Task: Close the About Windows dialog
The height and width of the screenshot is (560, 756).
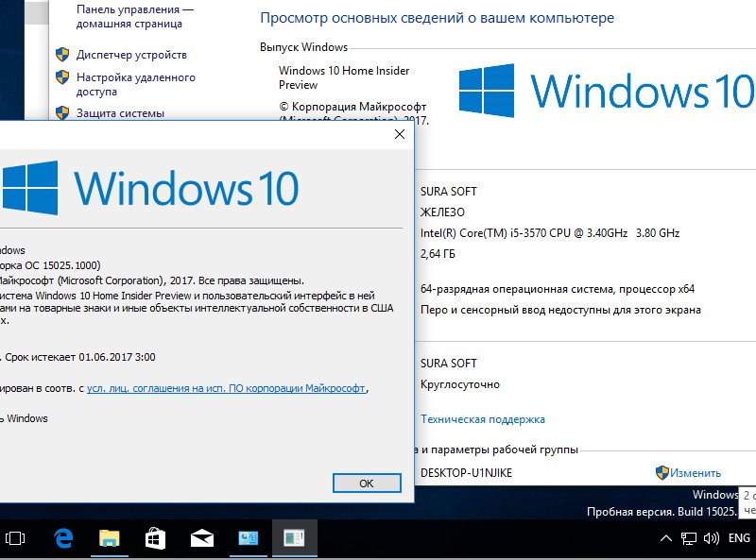Action: tap(400, 134)
